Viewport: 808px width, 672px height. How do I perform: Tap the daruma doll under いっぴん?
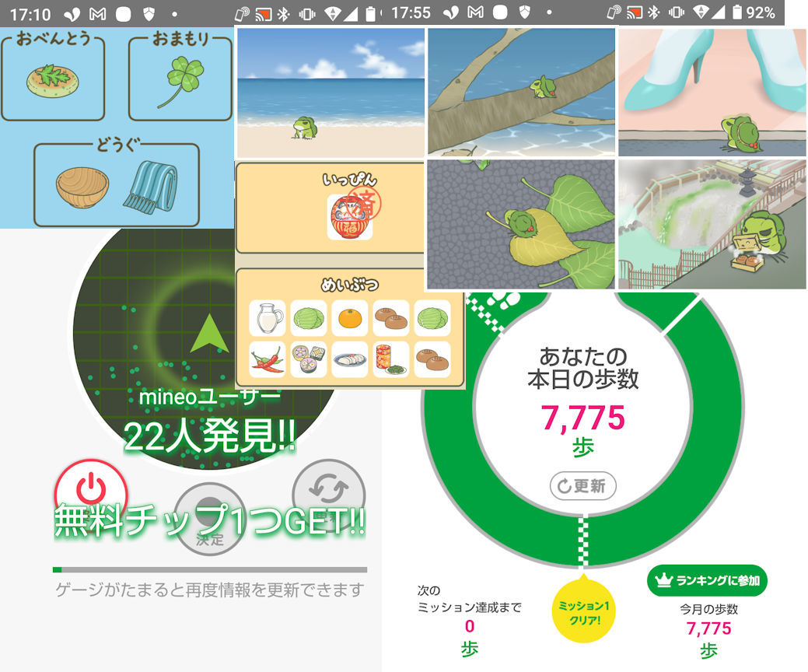coord(350,215)
